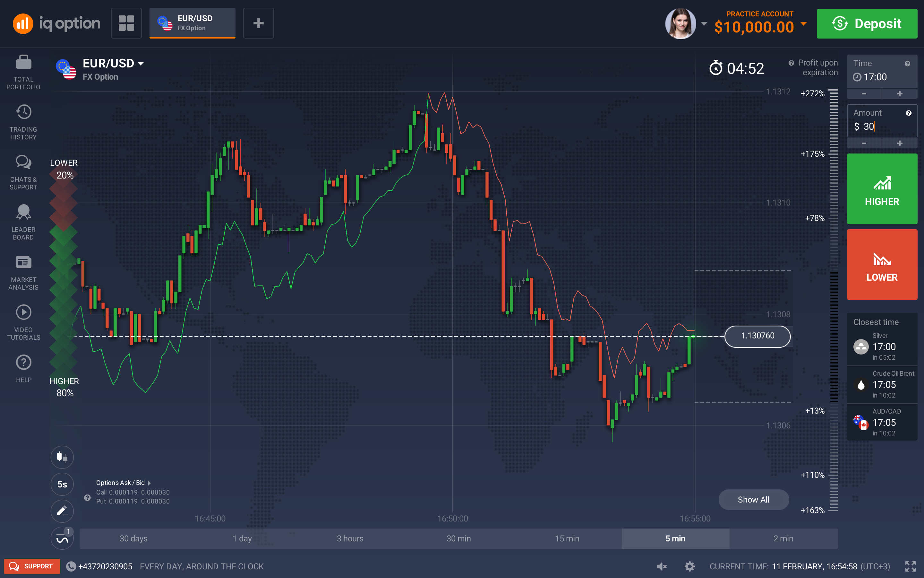The image size is (924, 578).
Task: Expand the user profile dropdown arrow
Action: [704, 24]
